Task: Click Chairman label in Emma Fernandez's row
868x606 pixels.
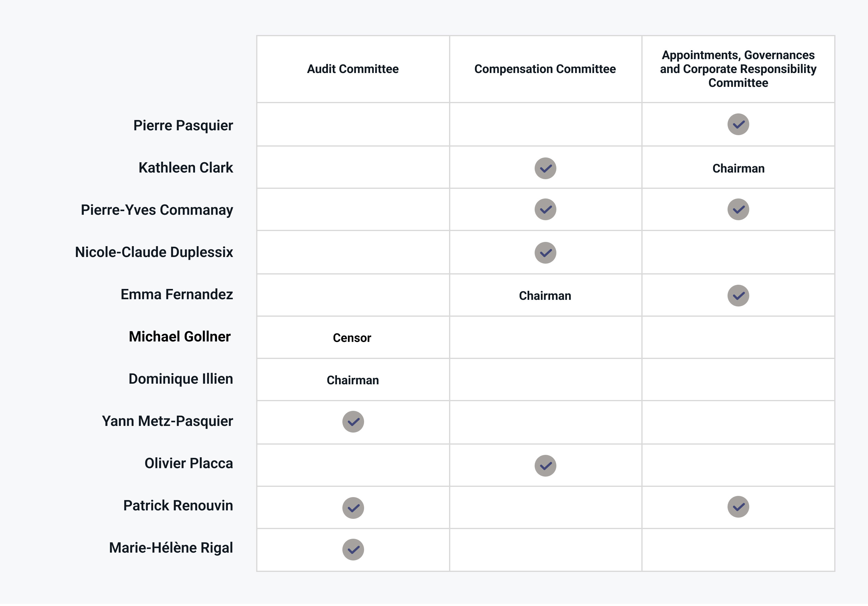Action: pyautogui.click(x=545, y=296)
